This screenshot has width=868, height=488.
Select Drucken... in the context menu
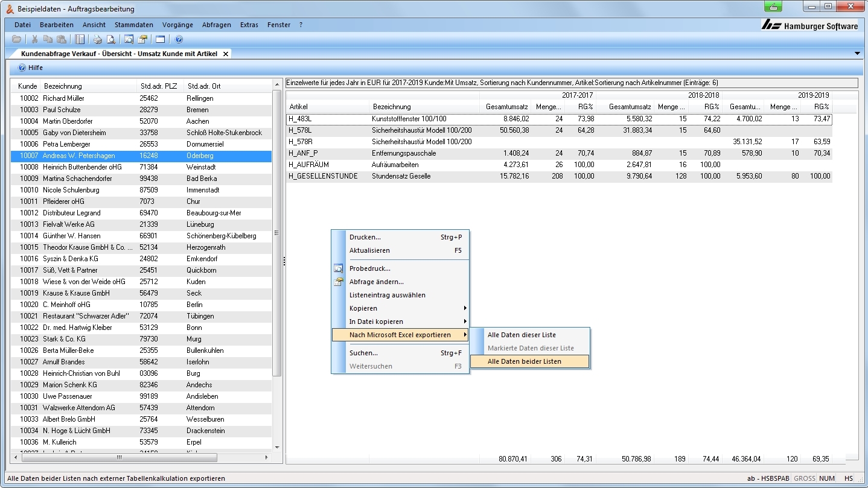[365, 237]
